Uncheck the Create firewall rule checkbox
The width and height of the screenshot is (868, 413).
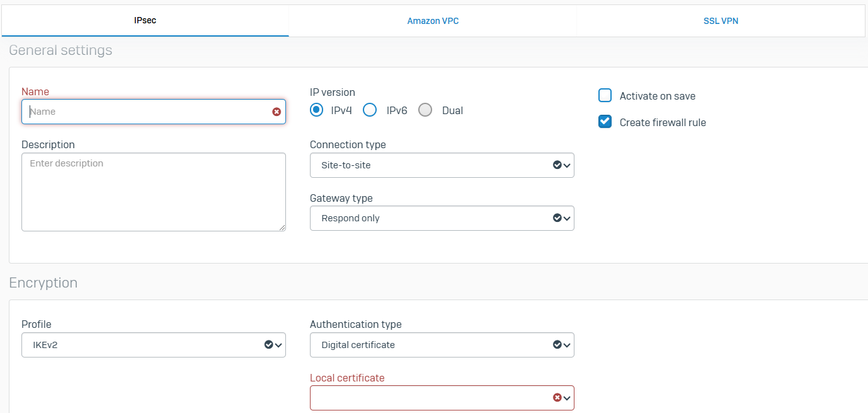(x=605, y=122)
